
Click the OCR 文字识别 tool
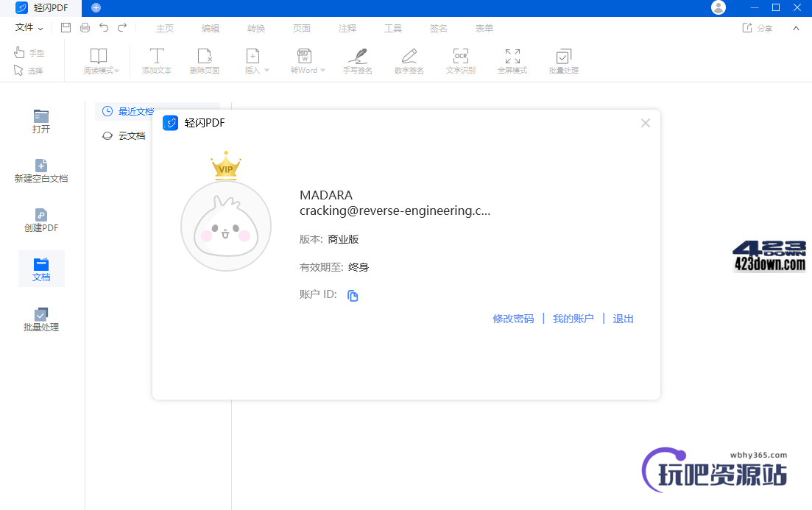coord(460,61)
